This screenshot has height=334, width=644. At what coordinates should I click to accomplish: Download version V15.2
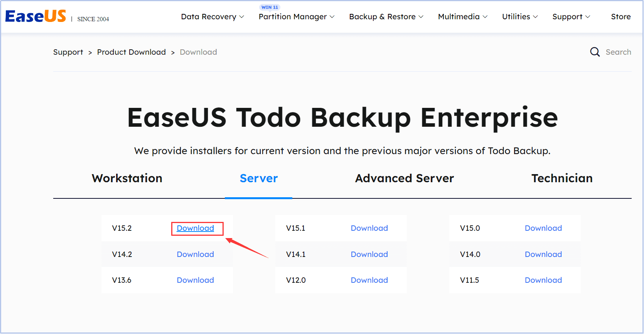point(195,228)
